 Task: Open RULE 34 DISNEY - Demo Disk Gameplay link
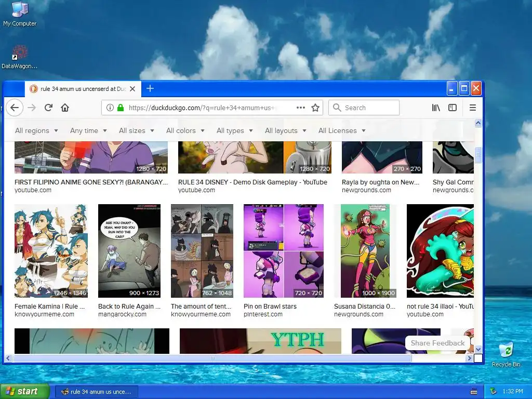tap(252, 182)
